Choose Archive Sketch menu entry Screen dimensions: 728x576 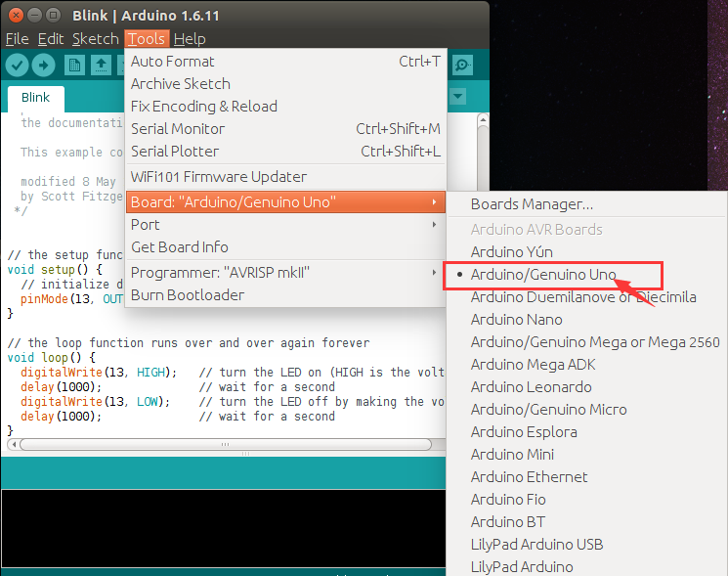(285, 84)
